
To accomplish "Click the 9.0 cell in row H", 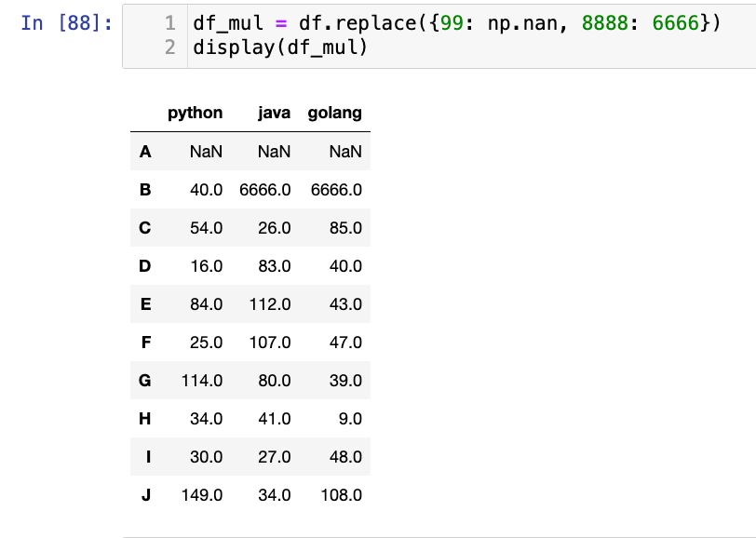I will (350, 418).
